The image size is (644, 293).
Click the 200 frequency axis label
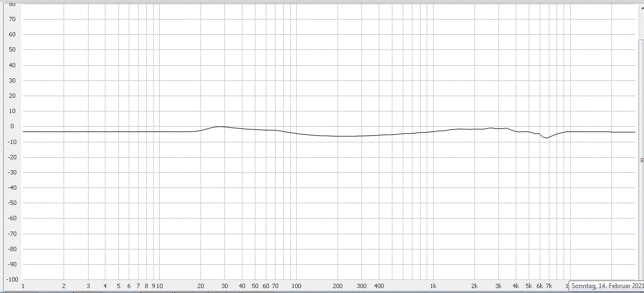pos(337,286)
